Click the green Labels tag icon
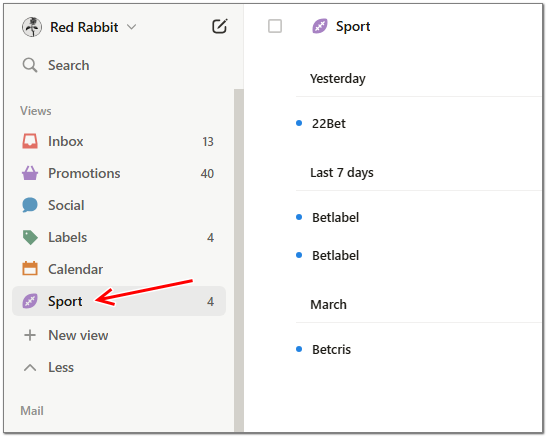Viewport: 547px width, 437px height. point(30,237)
